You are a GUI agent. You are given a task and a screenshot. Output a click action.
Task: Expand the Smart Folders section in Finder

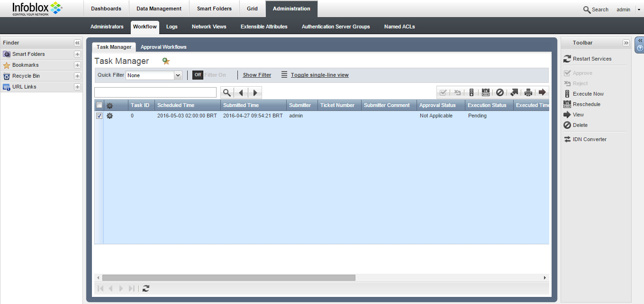(x=77, y=54)
